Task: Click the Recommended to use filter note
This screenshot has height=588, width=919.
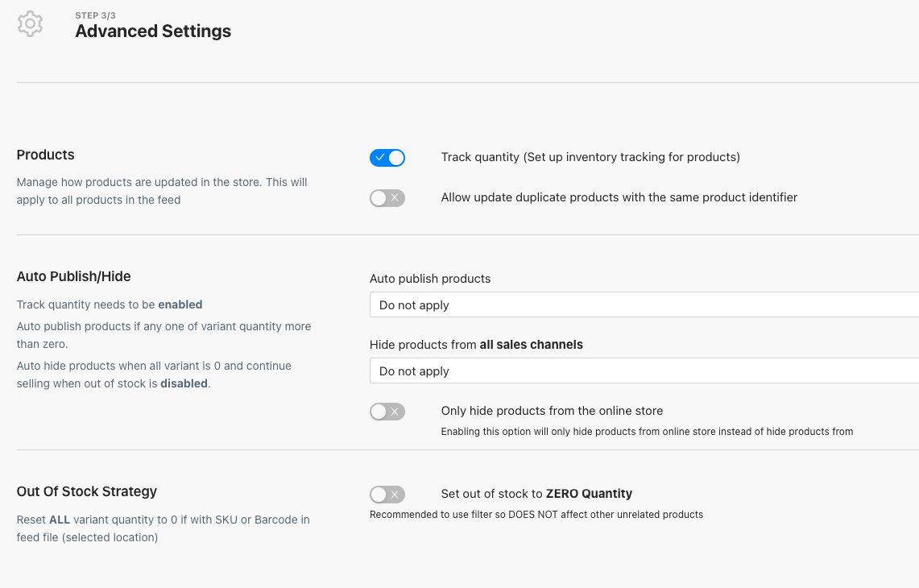Action: click(x=536, y=515)
